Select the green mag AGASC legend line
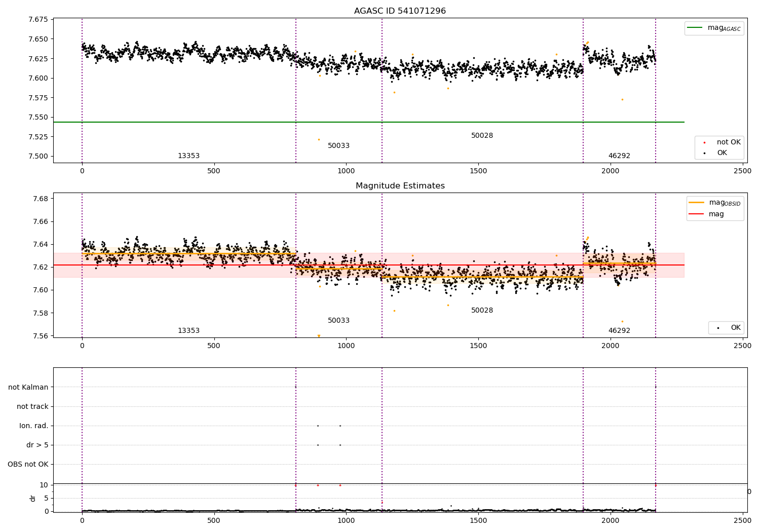 pos(695,28)
